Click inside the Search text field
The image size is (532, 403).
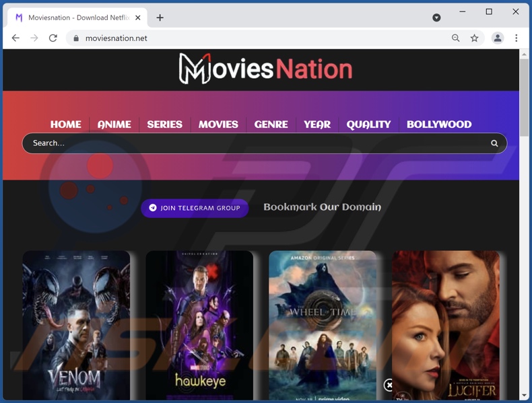[256, 143]
